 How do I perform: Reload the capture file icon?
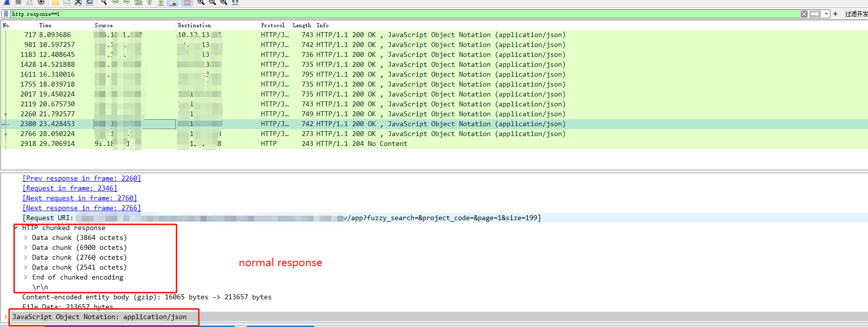click(x=90, y=2)
